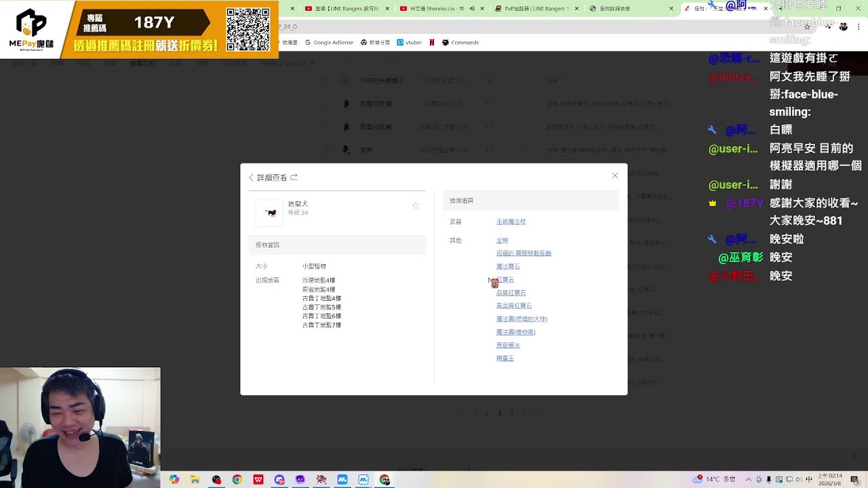Open the 魔法書(壞物術) link

[x=515, y=332]
